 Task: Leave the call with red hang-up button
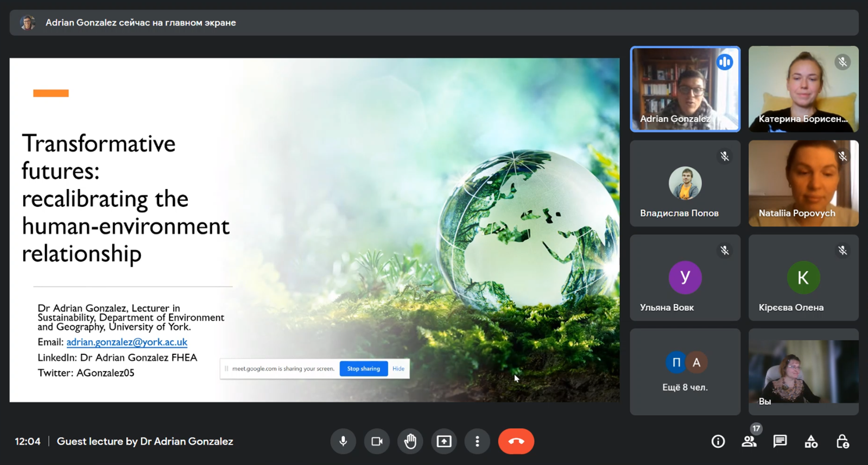coord(516,441)
